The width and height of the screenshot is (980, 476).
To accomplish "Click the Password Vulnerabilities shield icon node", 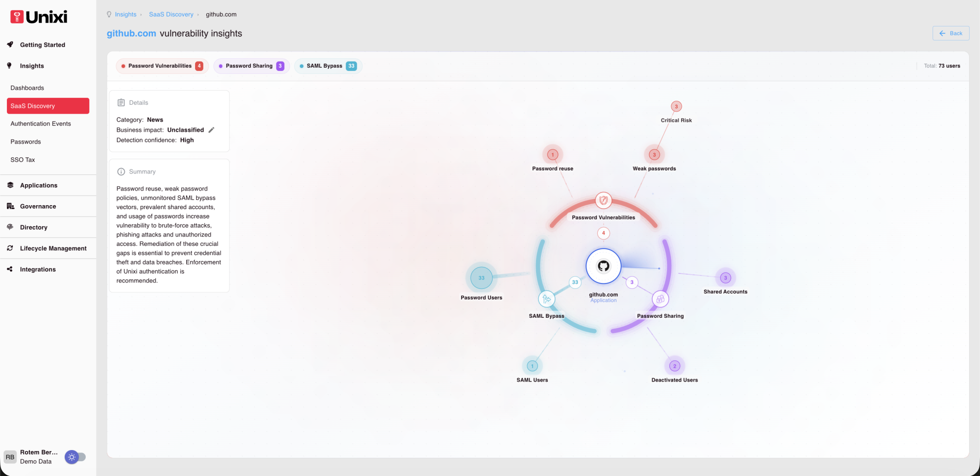I will (603, 200).
